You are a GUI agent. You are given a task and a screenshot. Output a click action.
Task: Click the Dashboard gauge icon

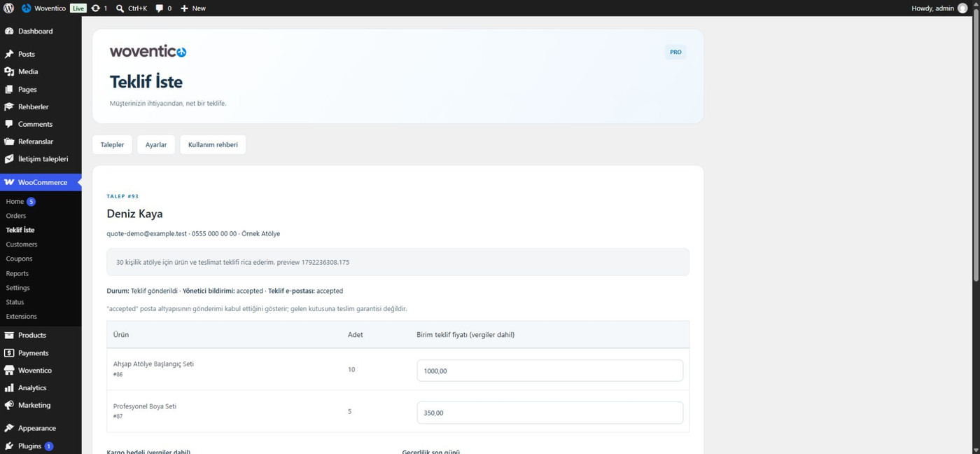tap(9, 32)
